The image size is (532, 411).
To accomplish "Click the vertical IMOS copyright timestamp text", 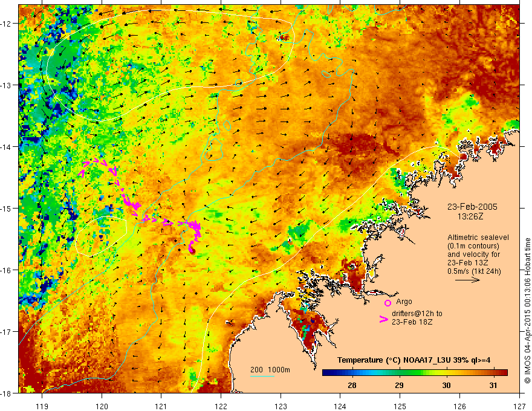I will [x=527, y=310].
